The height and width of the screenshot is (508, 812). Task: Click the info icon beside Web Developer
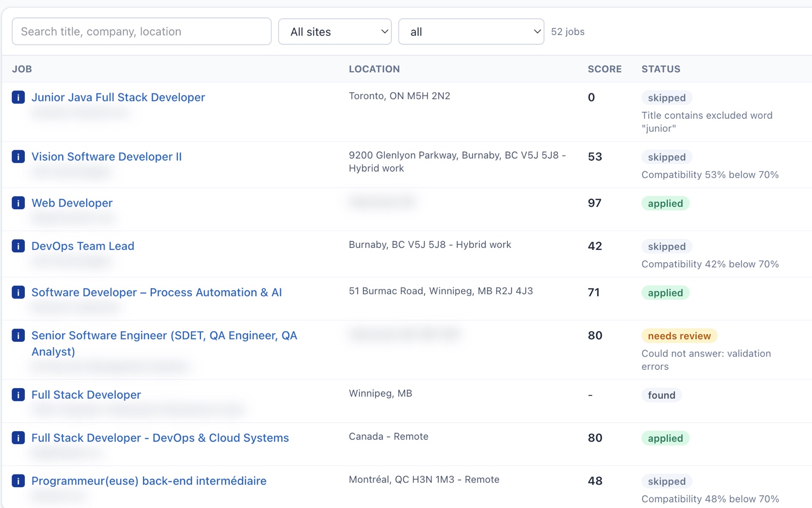[x=18, y=203]
